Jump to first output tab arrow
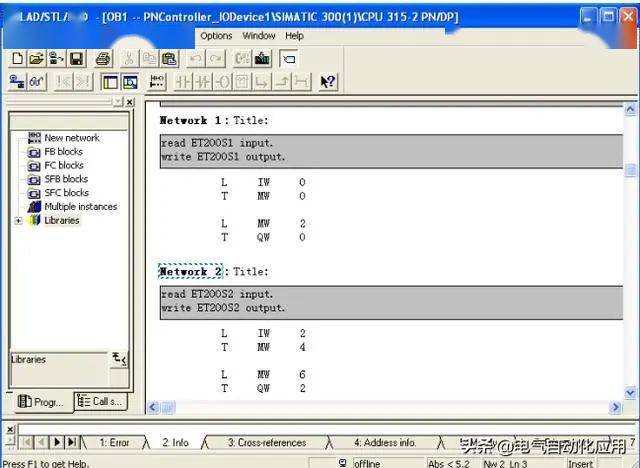 pyautogui.click(x=27, y=442)
